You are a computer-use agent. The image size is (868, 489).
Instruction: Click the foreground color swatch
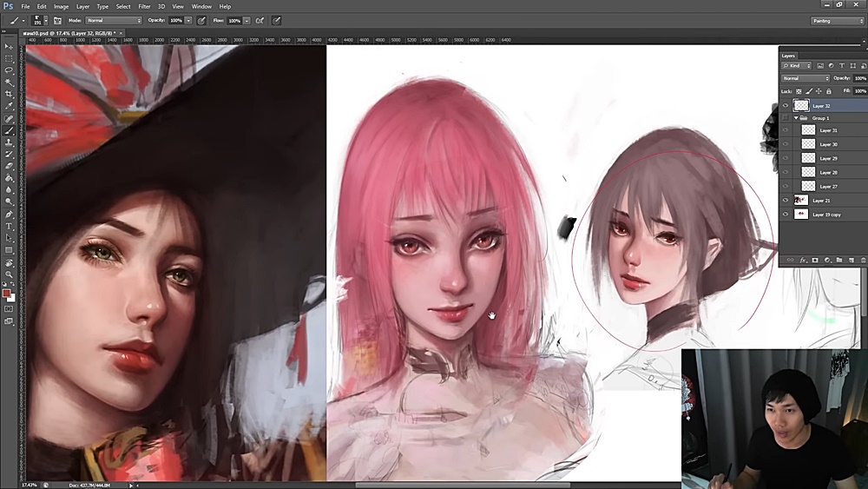coord(7,294)
